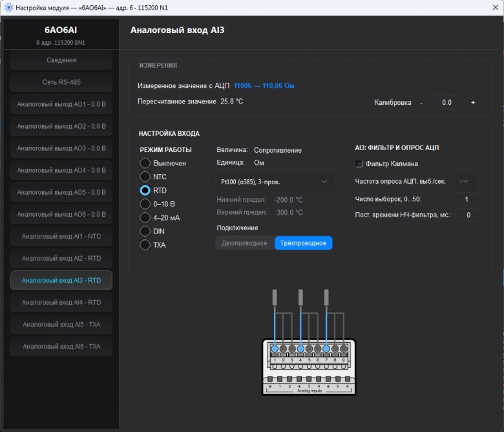Expand the ADC polling frequency dropdown

point(466,182)
